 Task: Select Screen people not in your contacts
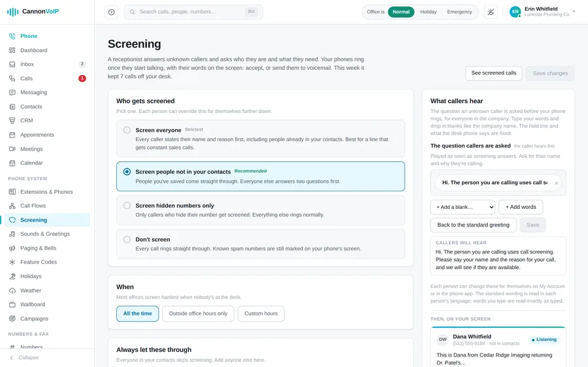point(127,172)
